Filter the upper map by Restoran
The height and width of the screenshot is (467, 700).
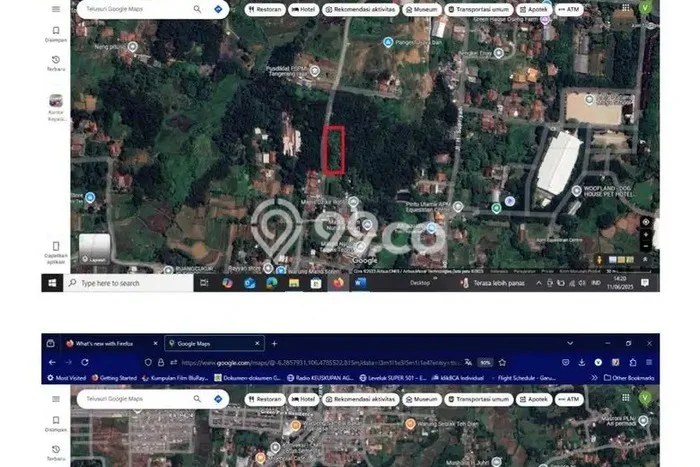coord(265,9)
